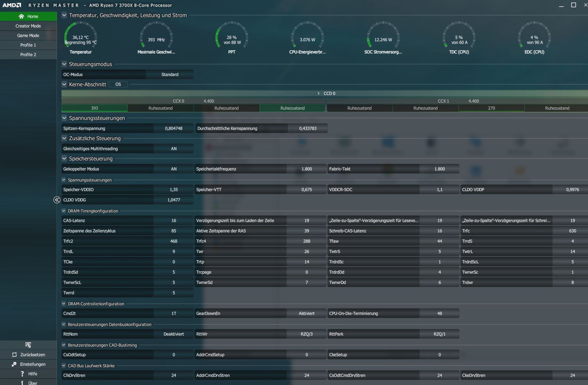This screenshot has height=385, width=588.
Task: Collapse Temperatur, Geschwindigkeit section
Action: click(63, 16)
